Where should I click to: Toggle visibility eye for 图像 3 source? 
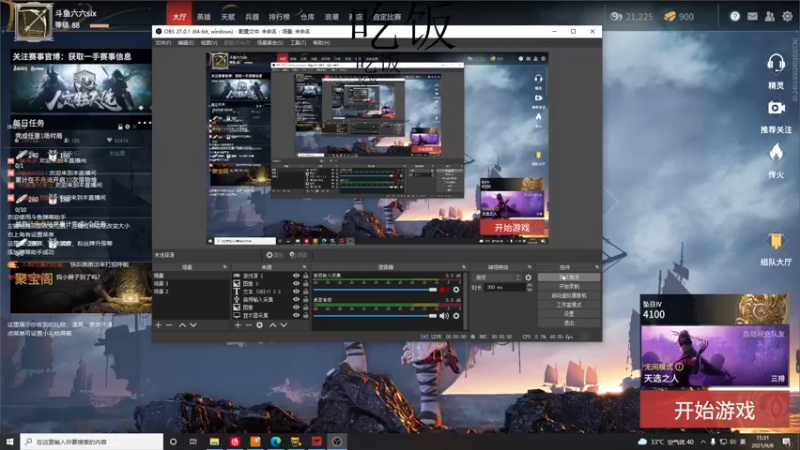(296, 284)
